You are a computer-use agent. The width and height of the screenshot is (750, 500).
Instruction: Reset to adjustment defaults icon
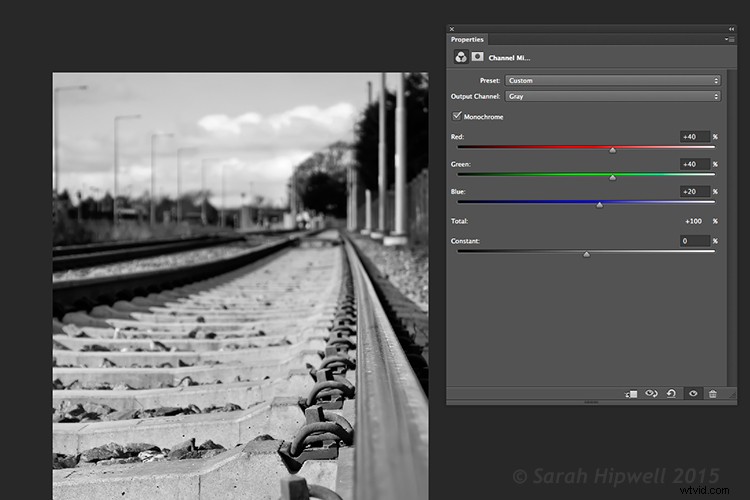click(x=671, y=393)
